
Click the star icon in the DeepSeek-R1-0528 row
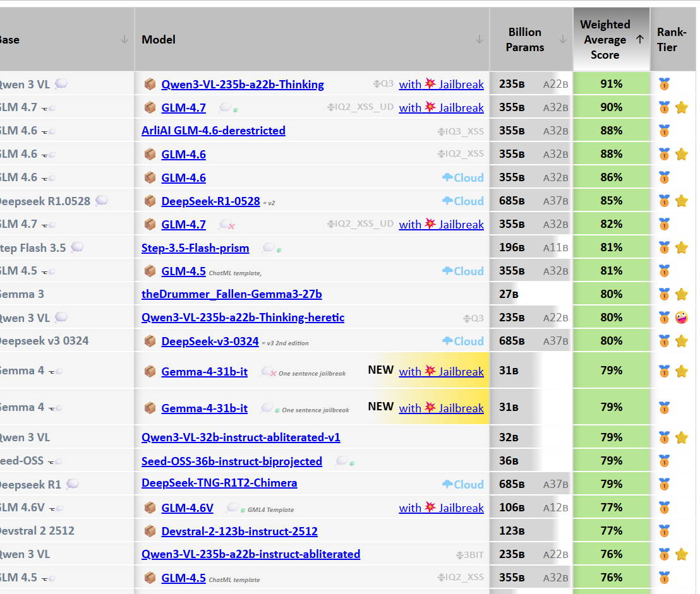(682, 201)
